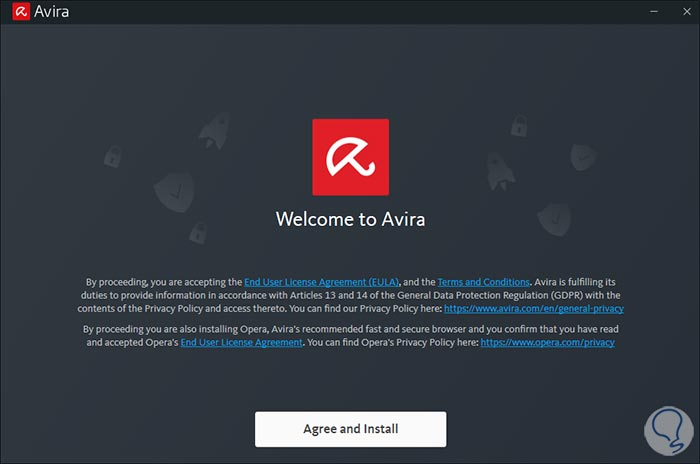
Task: Open the Terms and Conditions link
Action: click(483, 282)
